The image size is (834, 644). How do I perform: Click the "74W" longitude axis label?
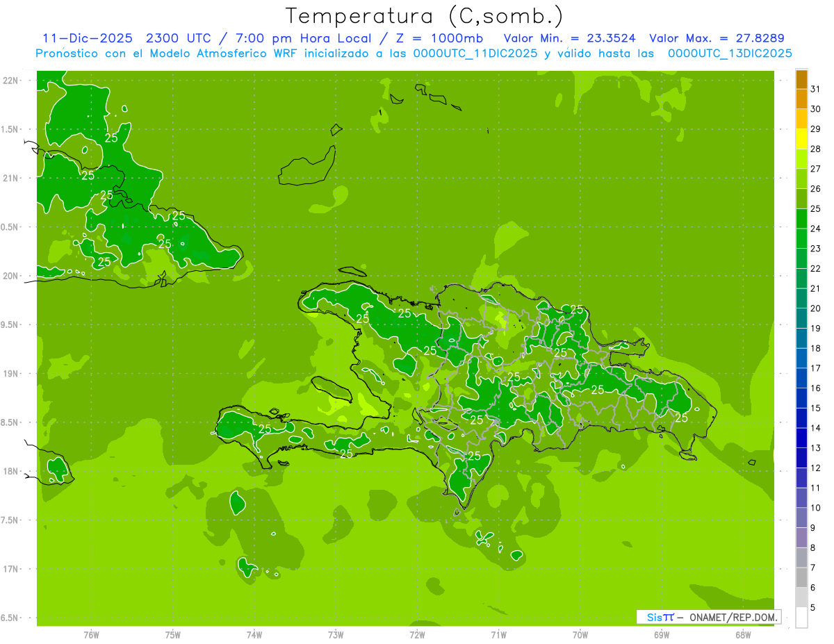(x=254, y=635)
